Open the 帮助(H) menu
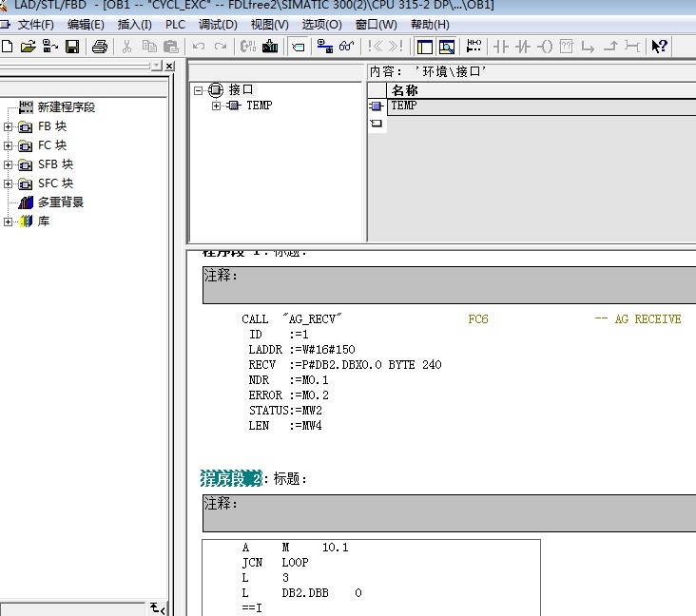This screenshot has height=616, width=696. tap(430, 25)
